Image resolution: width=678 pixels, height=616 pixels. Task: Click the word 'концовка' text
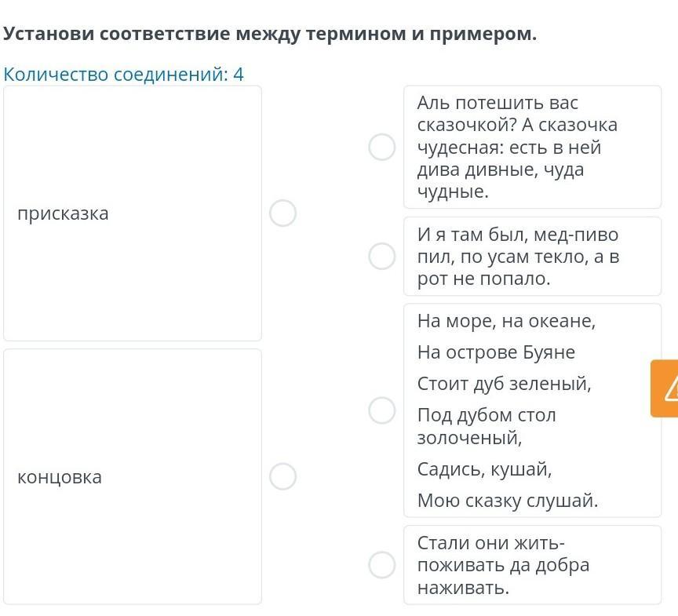coord(60,477)
